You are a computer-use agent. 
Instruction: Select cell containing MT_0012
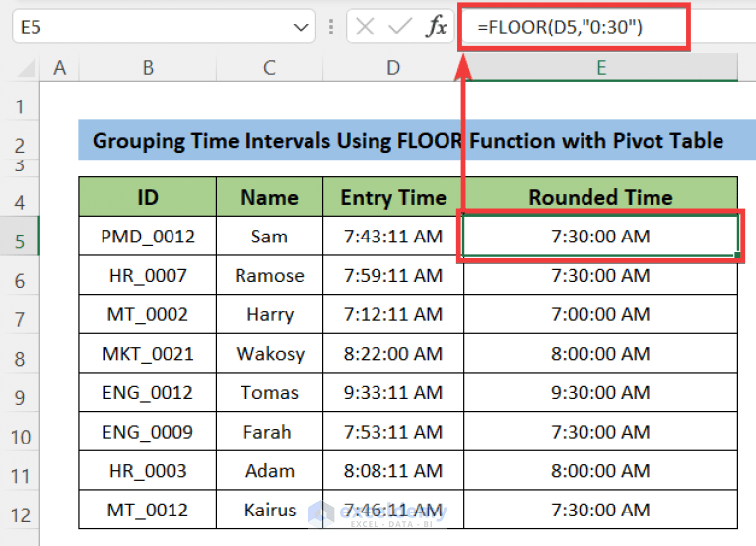[148, 510]
